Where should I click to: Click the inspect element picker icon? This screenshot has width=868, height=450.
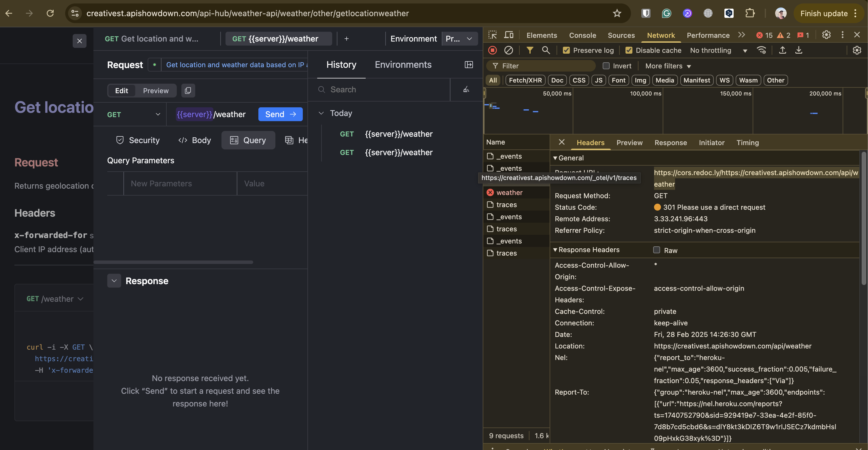(x=492, y=35)
